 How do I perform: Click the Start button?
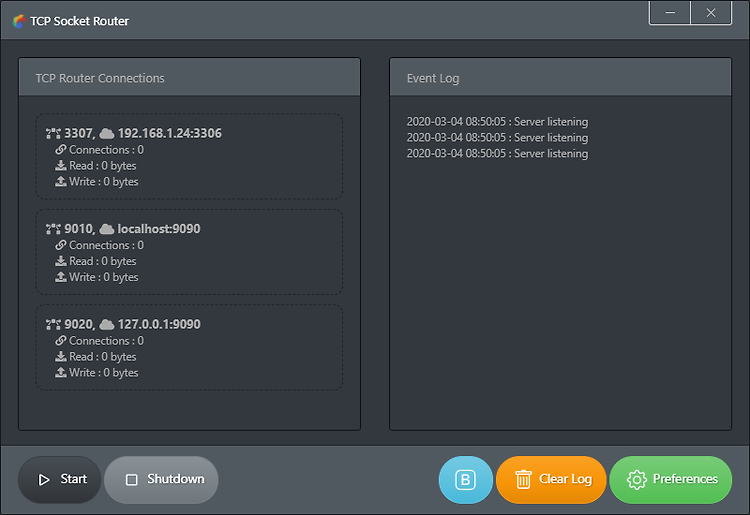[x=60, y=479]
